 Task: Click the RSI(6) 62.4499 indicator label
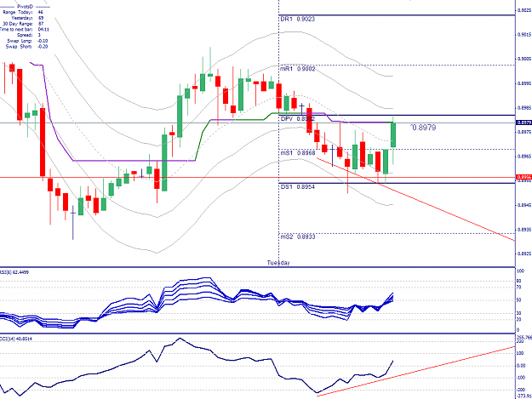click(14, 272)
